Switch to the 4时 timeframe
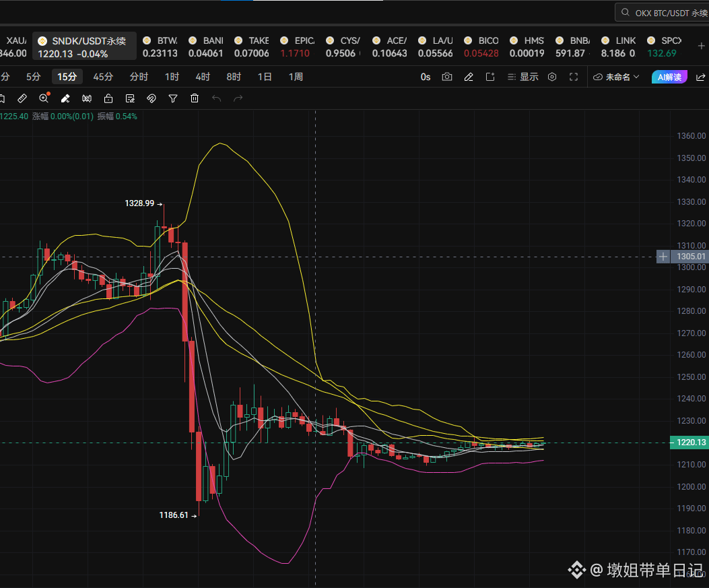This screenshot has height=588, width=709. (203, 77)
